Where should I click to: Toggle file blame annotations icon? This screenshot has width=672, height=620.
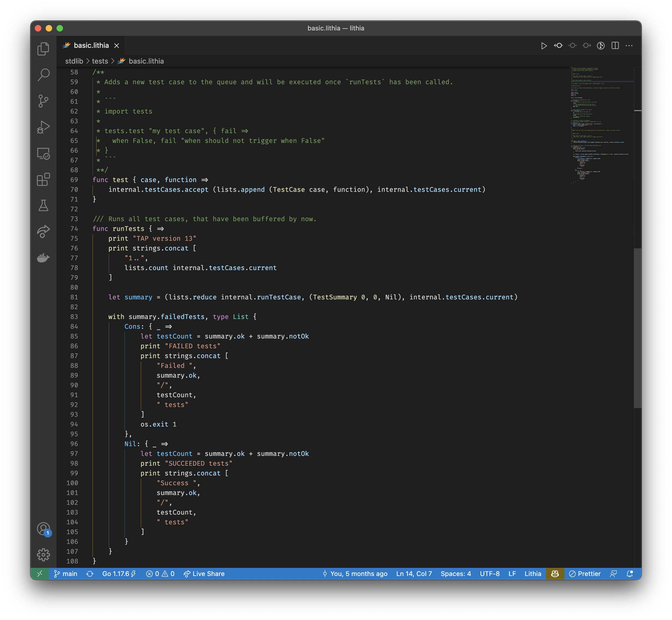[x=601, y=46]
